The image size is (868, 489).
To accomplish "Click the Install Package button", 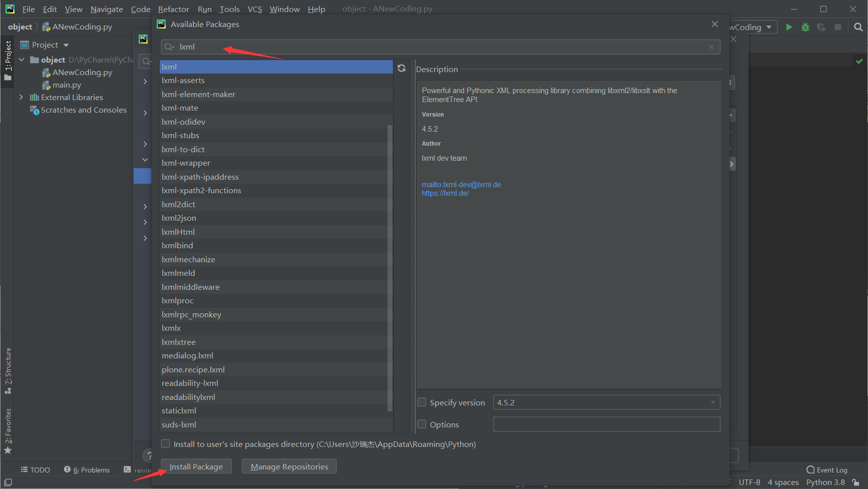I will click(x=196, y=466).
